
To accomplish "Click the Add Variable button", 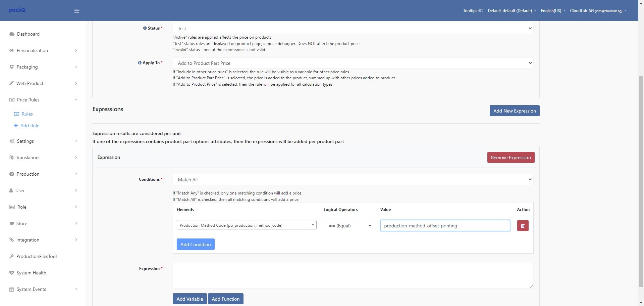I will [x=190, y=299].
